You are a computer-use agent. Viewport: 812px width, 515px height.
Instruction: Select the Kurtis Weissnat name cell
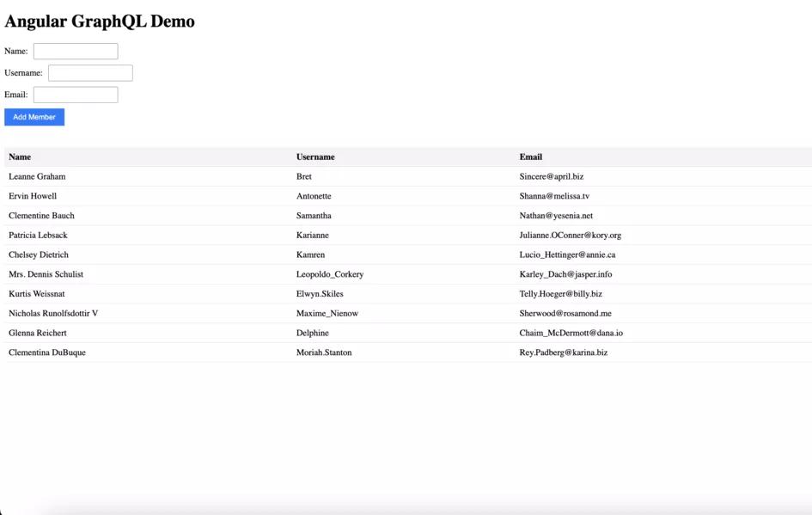point(37,294)
